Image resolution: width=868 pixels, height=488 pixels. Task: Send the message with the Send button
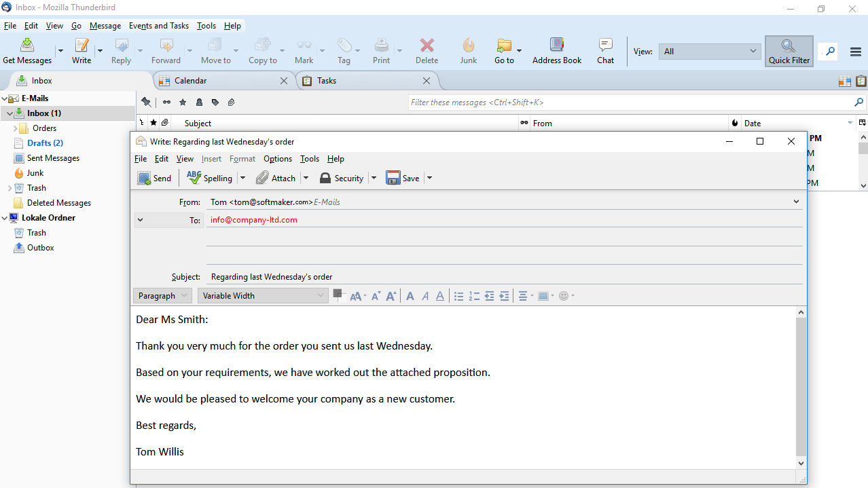tap(154, 178)
